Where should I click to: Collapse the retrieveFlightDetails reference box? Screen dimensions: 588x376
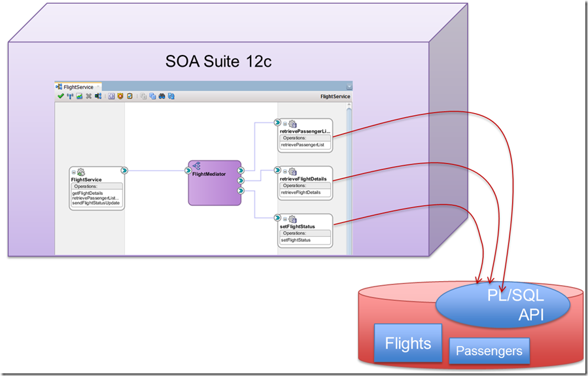click(x=285, y=171)
